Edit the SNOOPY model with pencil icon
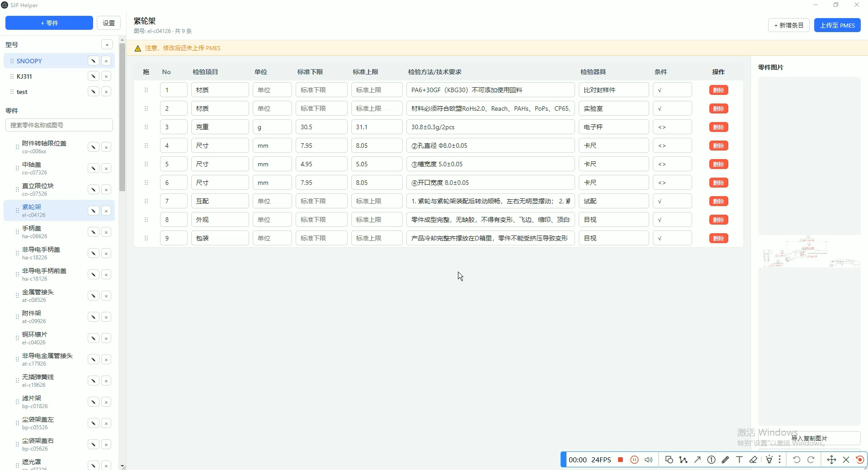868x470 pixels. click(94, 61)
